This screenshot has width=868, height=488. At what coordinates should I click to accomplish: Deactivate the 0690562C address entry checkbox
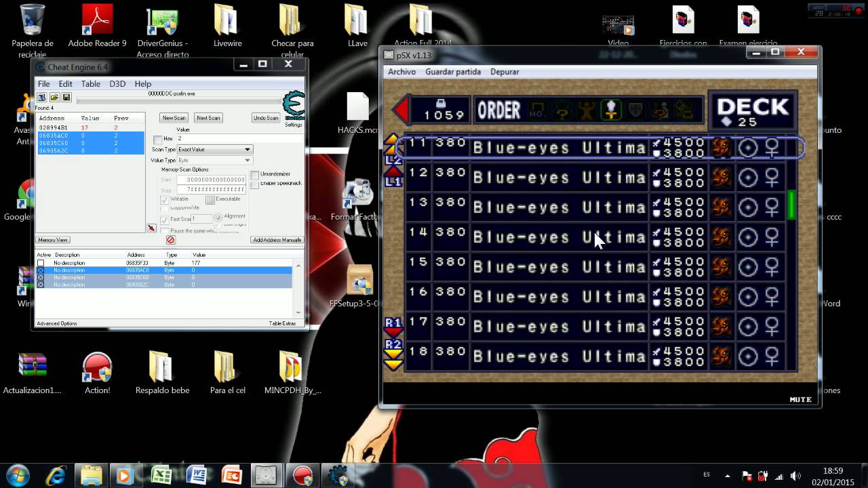click(x=41, y=285)
